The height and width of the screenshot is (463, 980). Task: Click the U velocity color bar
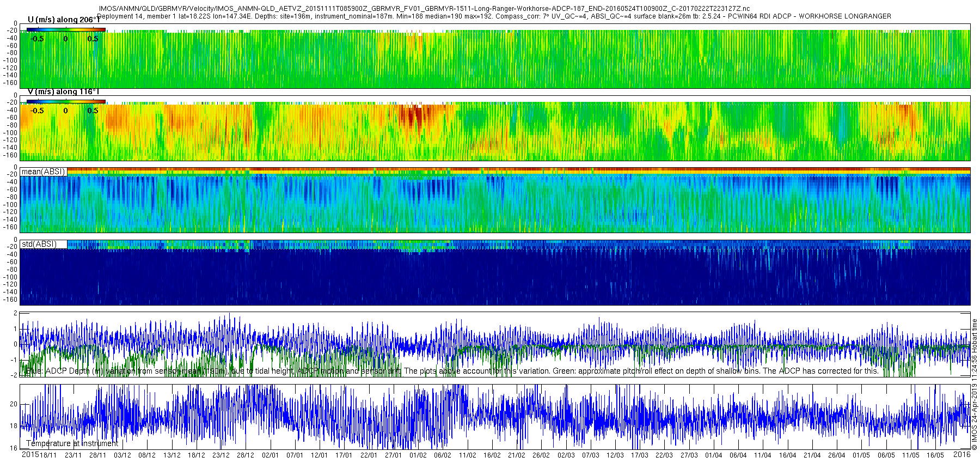(x=66, y=29)
